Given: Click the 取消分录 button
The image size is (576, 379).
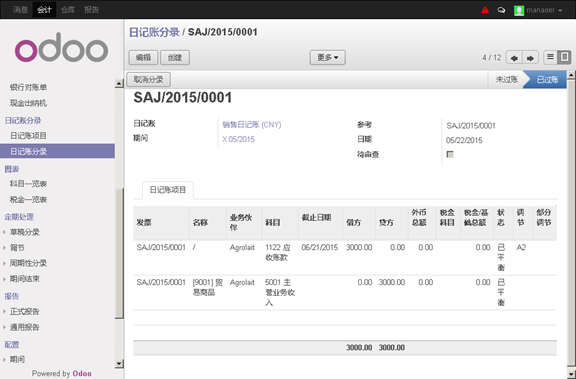Looking at the screenshot, I should click(x=148, y=79).
